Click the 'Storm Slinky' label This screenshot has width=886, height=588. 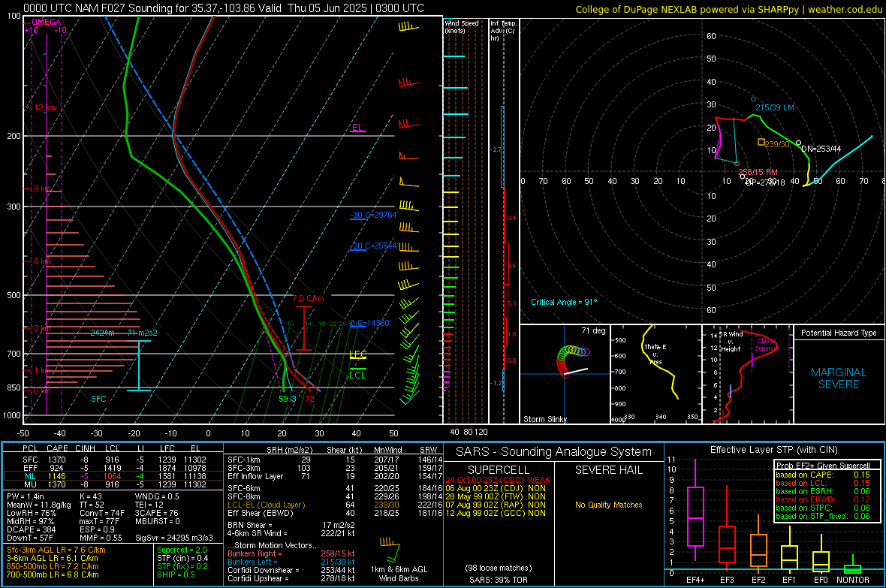544,419
